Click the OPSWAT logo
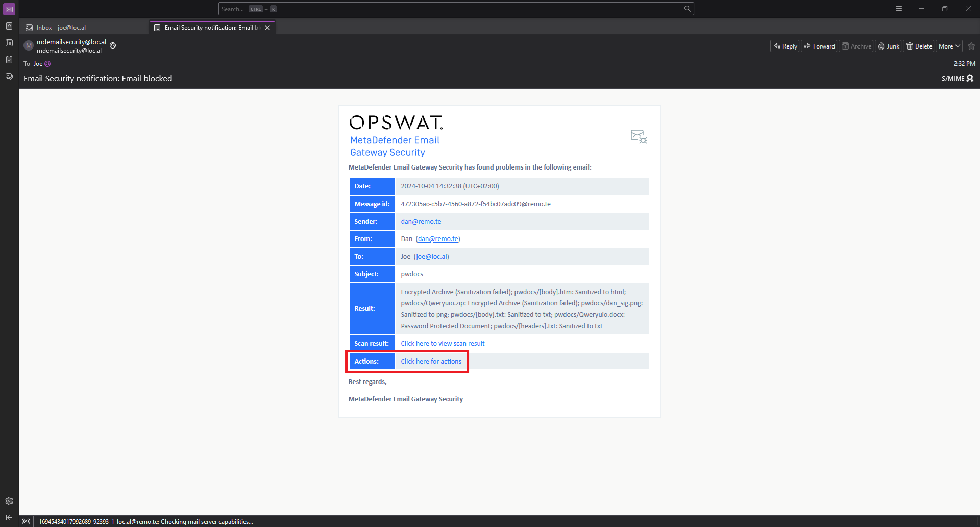980x527 pixels. tap(396, 123)
